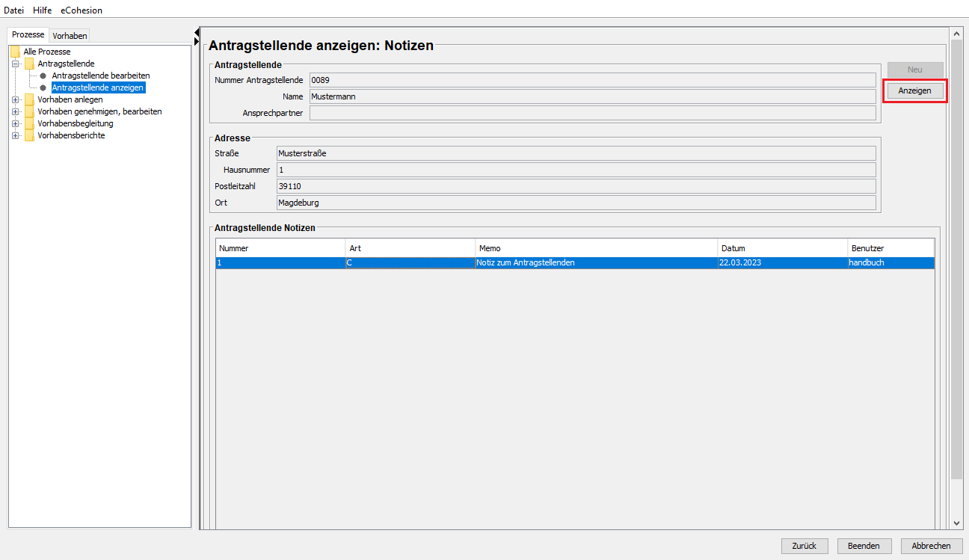Collapse the Antragstellende tree node
This screenshot has width=969, height=560.
(x=15, y=64)
